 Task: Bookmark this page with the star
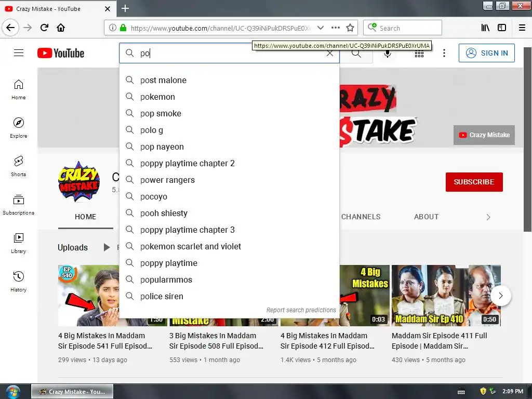(350, 28)
